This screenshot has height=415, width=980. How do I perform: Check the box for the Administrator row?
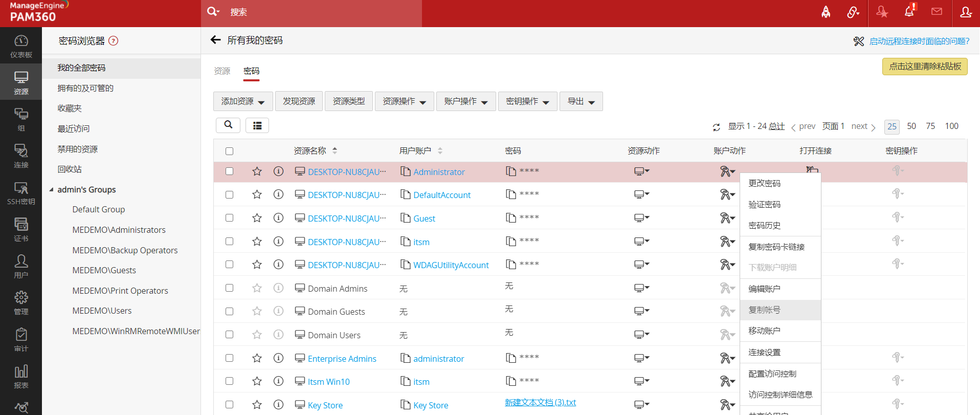[229, 171]
